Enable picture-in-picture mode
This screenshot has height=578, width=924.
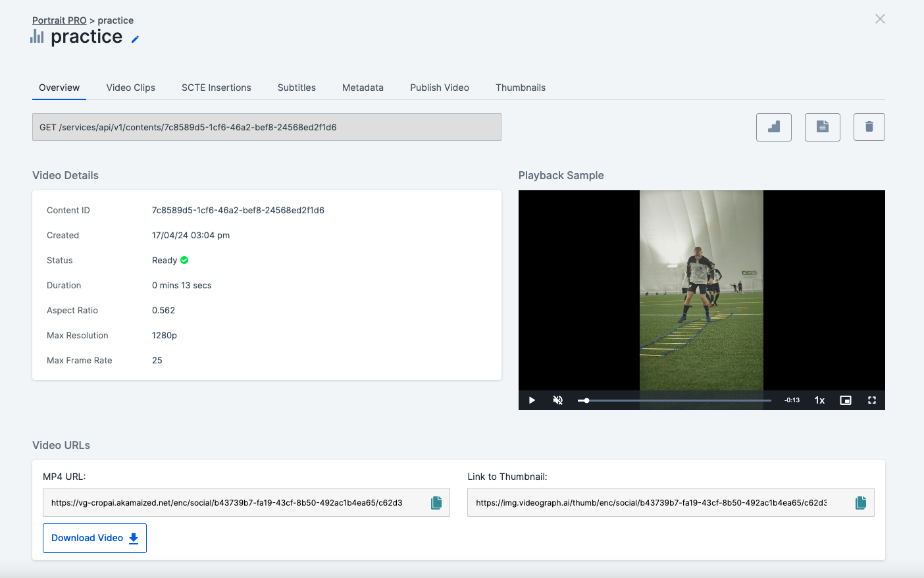coord(846,400)
